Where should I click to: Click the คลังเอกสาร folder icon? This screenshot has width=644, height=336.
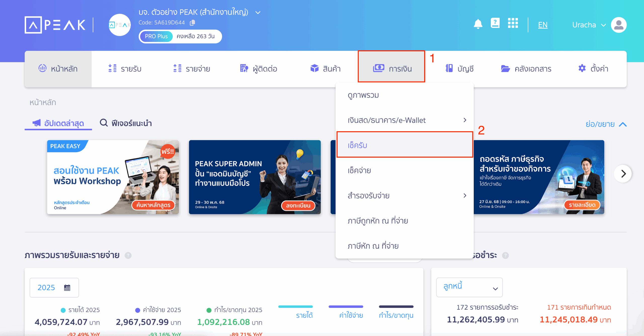click(x=505, y=68)
